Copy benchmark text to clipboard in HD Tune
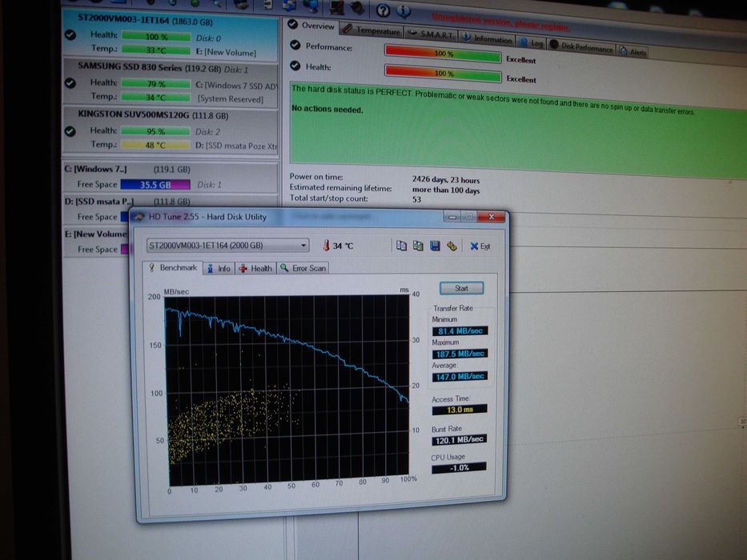Screen dimensions: 747x560 pyautogui.click(x=402, y=246)
